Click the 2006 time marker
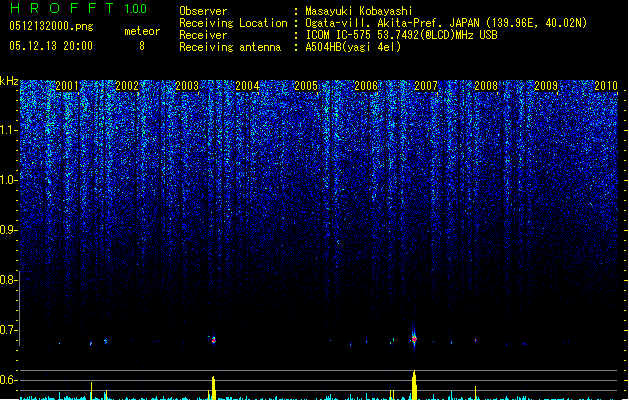 366,85
